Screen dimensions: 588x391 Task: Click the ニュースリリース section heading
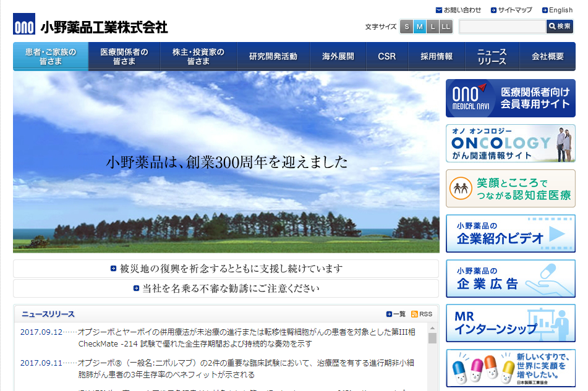click(x=48, y=314)
